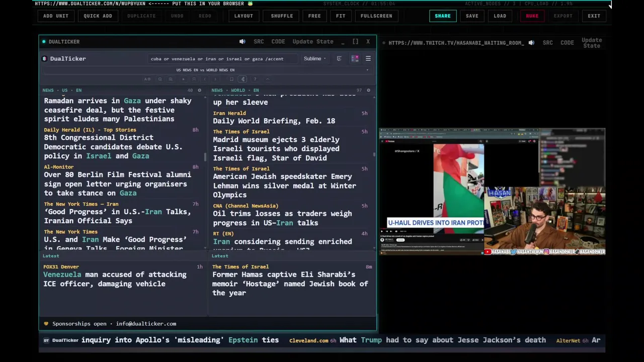
Task: Click Update State on Twitch node
Action: tap(592, 43)
